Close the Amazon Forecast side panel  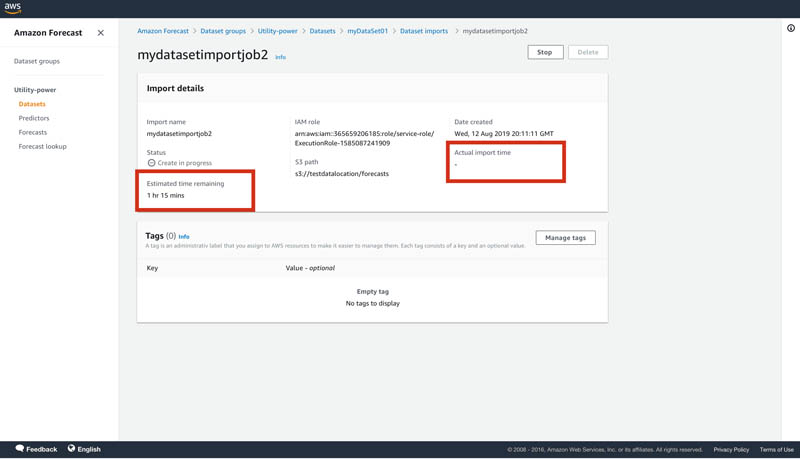tap(101, 33)
